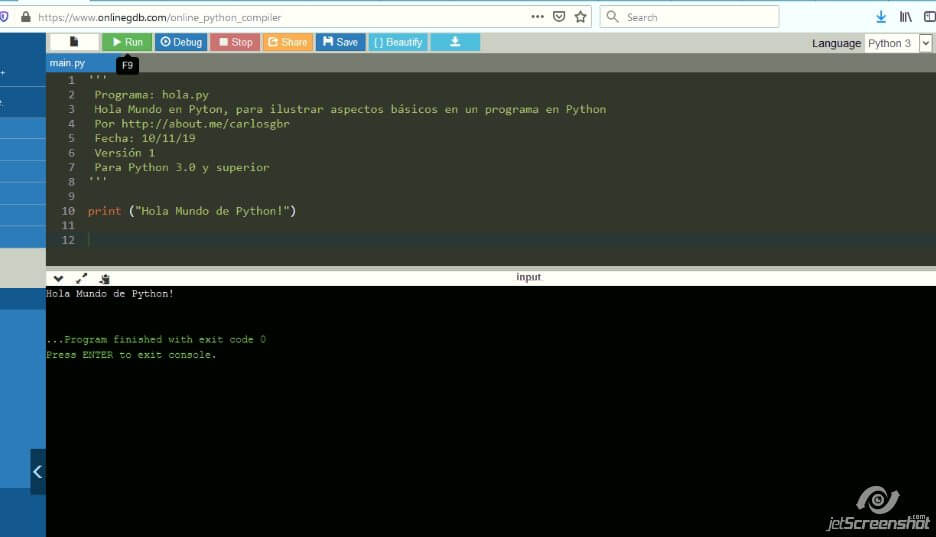Save the current project
The width and height of the screenshot is (936, 537).
point(340,42)
